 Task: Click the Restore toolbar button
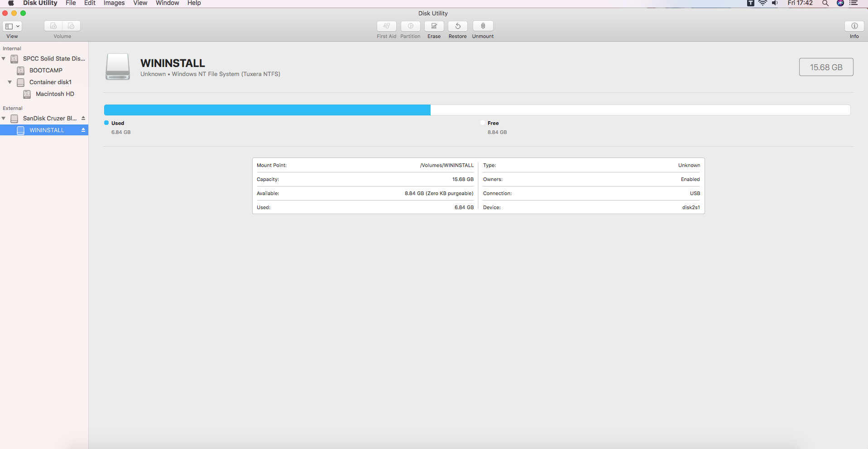coord(458,26)
